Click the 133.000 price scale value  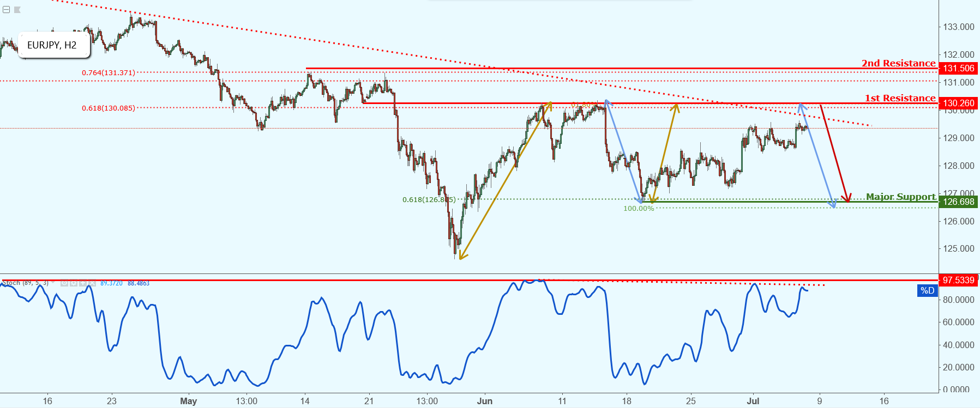(x=959, y=27)
